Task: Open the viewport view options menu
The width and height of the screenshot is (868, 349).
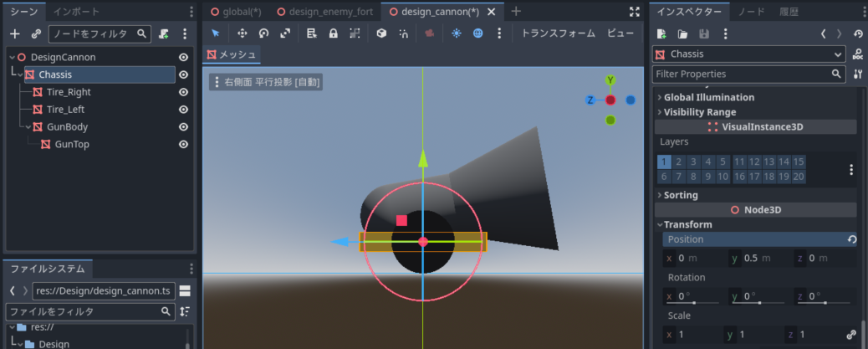Action: [266, 83]
